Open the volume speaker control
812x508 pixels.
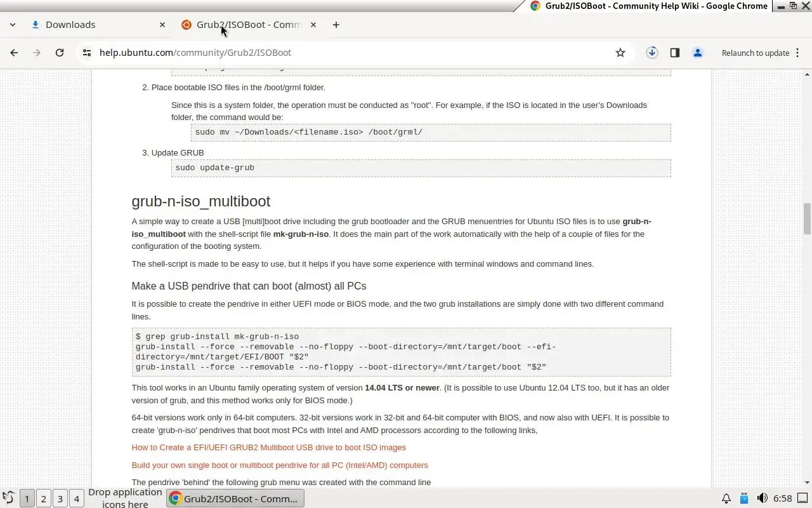(763, 498)
